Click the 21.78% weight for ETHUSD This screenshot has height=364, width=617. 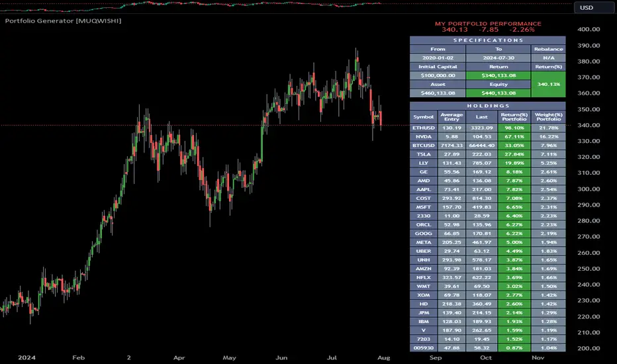[x=549, y=128]
